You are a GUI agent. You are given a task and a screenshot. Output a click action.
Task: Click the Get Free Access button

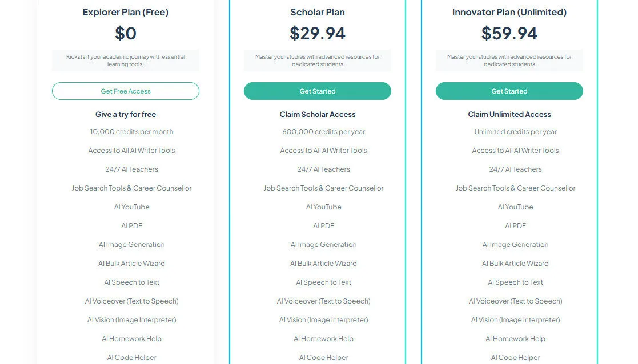pos(125,91)
